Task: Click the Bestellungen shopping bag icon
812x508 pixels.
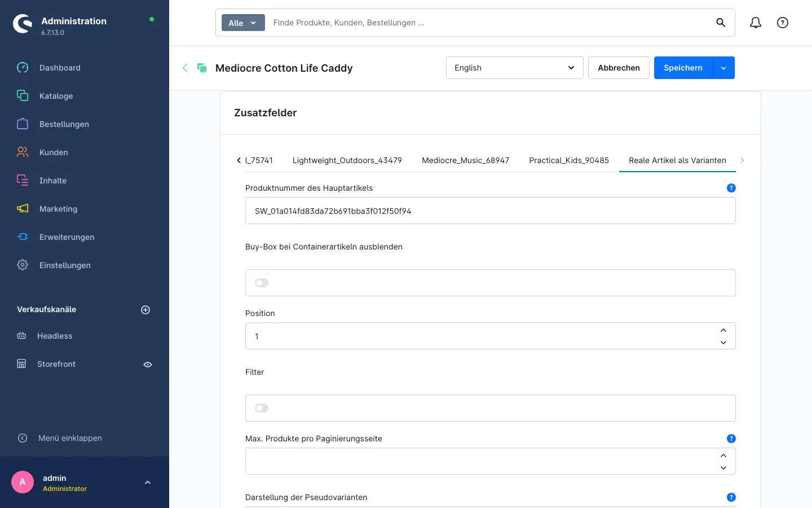Action: (x=23, y=124)
